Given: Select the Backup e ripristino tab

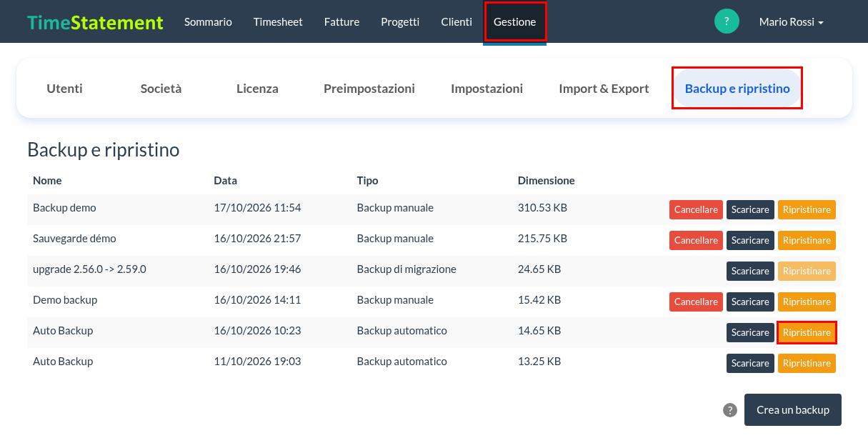Looking at the screenshot, I should click(x=737, y=89).
